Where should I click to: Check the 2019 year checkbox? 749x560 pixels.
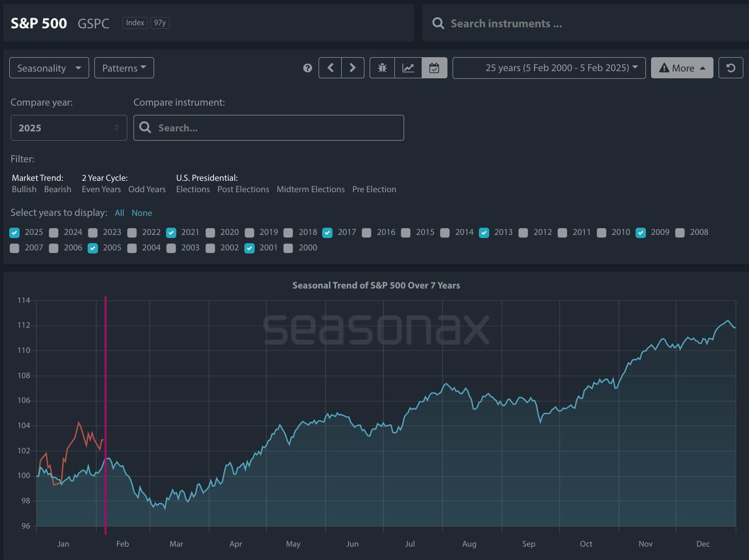pyautogui.click(x=249, y=232)
